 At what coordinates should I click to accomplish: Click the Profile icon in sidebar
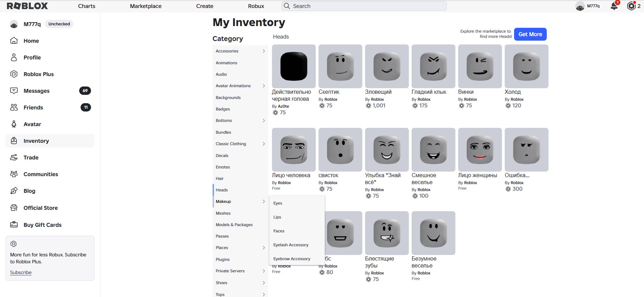coord(14,57)
